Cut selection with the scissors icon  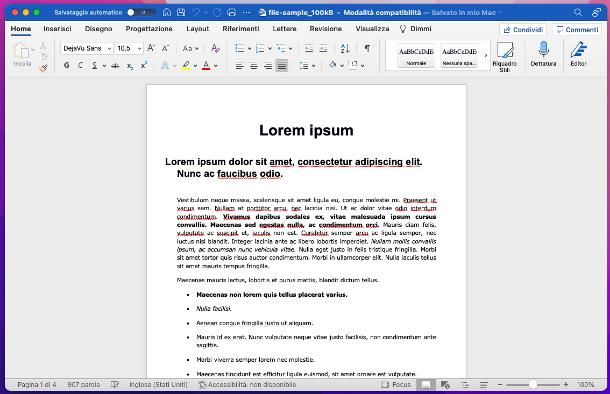[x=43, y=46]
